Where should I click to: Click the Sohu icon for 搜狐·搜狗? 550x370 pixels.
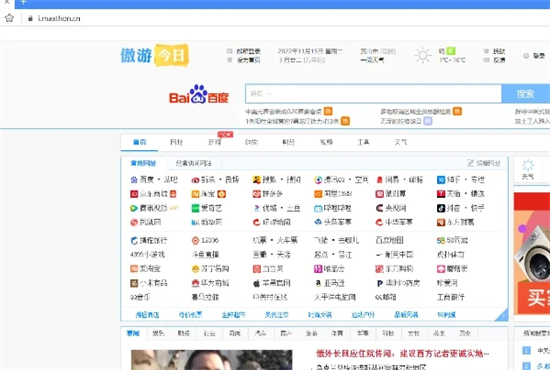(256, 180)
